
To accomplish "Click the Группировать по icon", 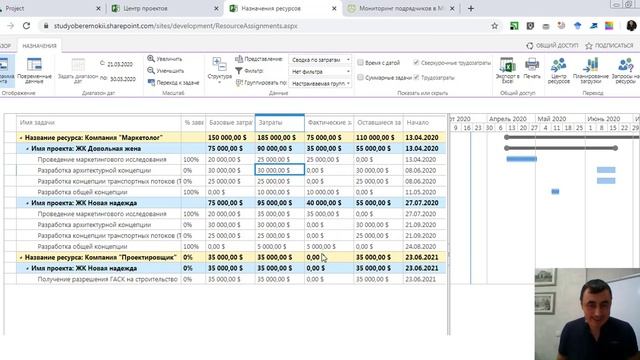I will click(x=239, y=83).
